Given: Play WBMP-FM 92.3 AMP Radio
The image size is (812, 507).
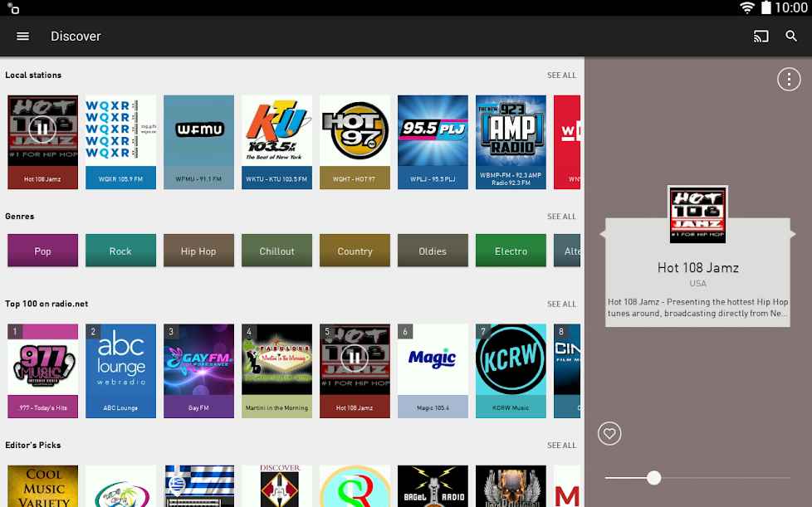Looking at the screenshot, I should (x=511, y=142).
